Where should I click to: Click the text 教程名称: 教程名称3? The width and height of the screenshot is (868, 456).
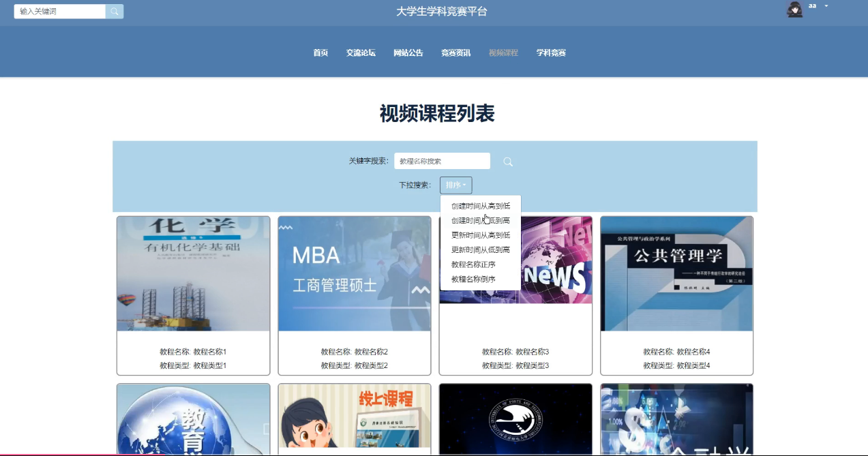(x=515, y=352)
